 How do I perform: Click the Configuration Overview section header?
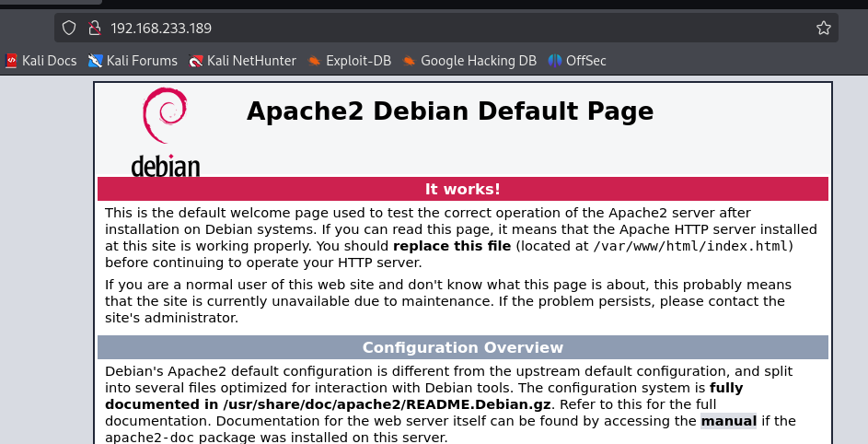[463, 347]
